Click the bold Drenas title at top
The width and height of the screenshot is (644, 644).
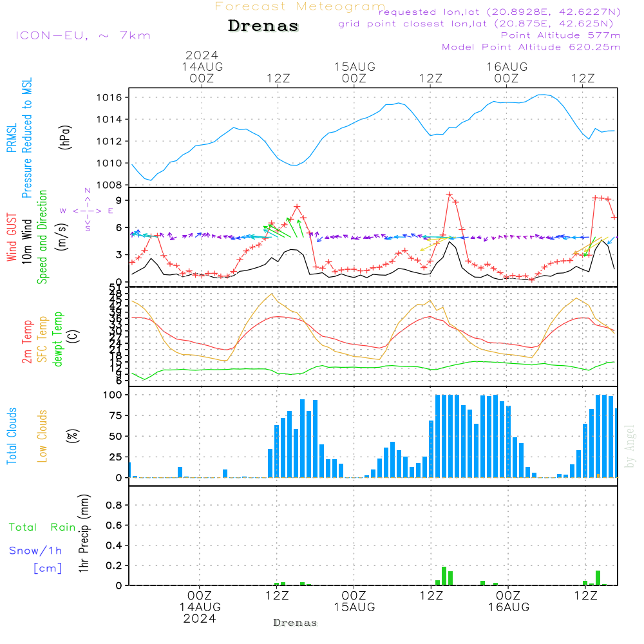point(263,26)
